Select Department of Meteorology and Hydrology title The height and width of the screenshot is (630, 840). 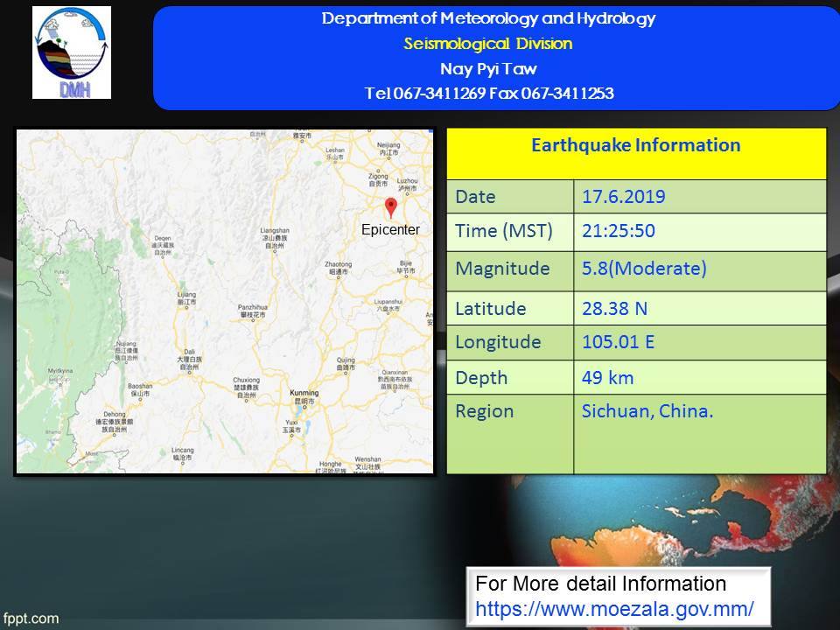coord(488,19)
